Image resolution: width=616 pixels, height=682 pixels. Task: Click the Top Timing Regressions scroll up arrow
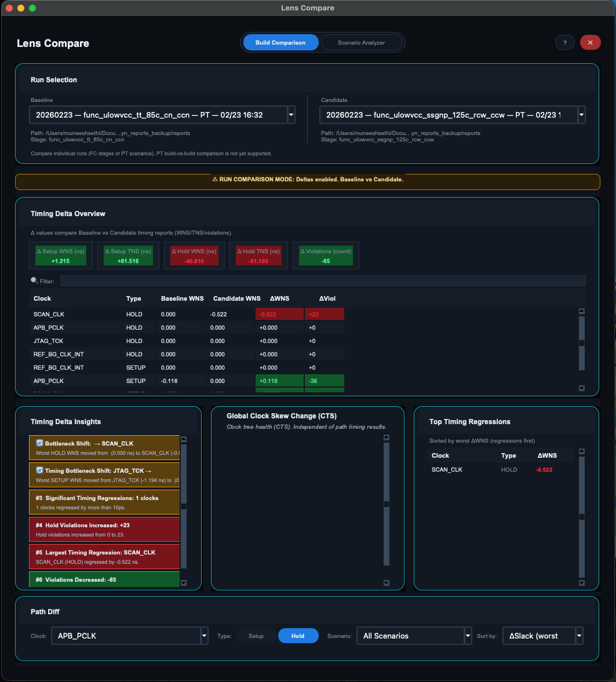tap(582, 451)
